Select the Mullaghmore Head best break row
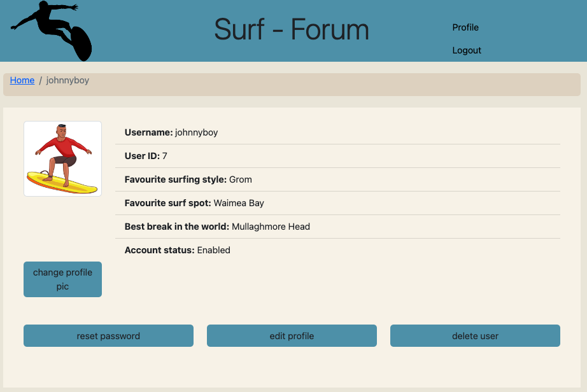 point(342,227)
